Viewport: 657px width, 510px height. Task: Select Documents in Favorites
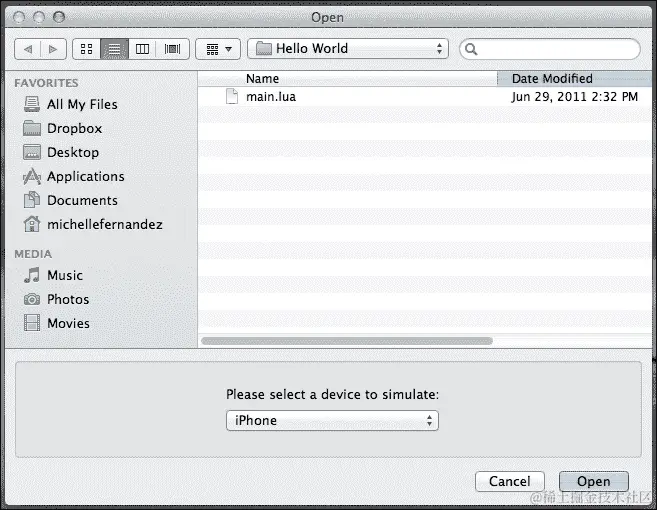pyautogui.click(x=82, y=200)
